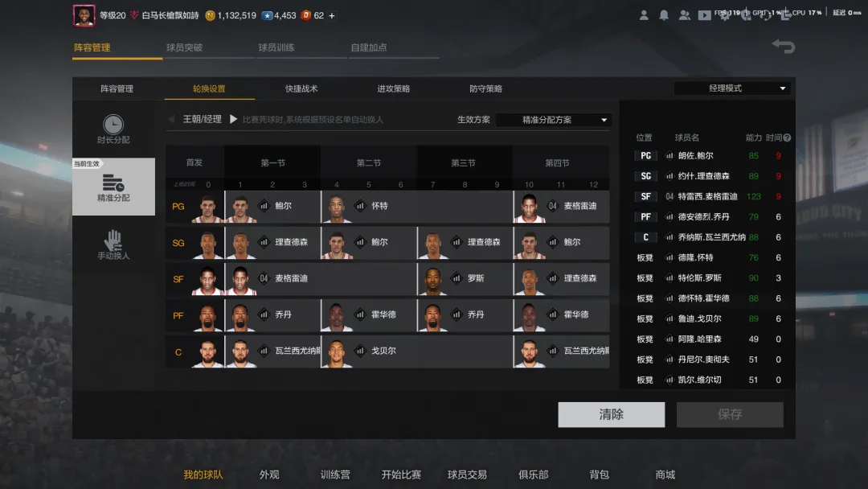Select 罗斯 slot in third quarter SF row
Viewport: 868px width, 489px height.
coord(465,278)
